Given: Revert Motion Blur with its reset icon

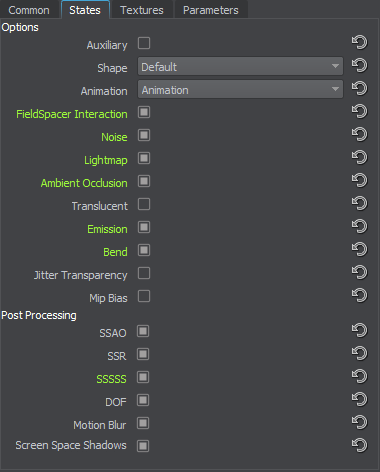Looking at the screenshot, I should click(359, 423).
